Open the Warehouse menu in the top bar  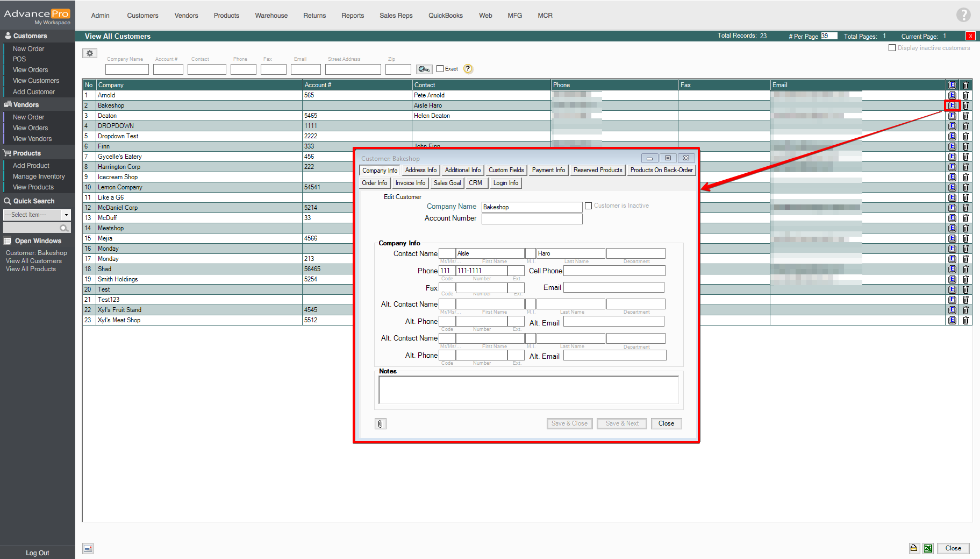pos(271,16)
